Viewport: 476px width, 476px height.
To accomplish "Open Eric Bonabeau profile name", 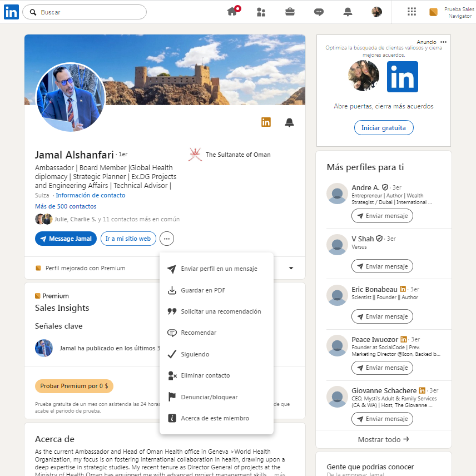I will click(x=374, y=289).
